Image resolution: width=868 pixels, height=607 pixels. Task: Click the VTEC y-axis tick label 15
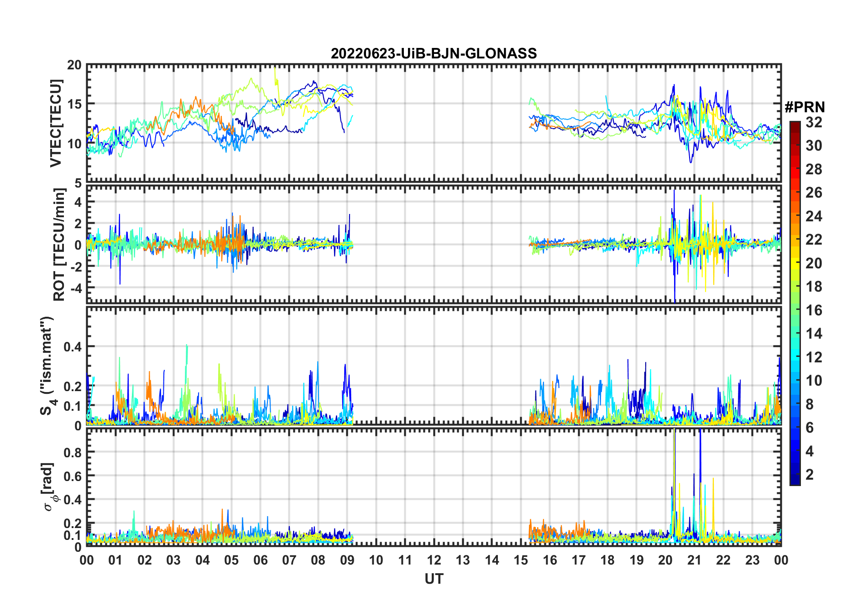(x=74, y=104)
